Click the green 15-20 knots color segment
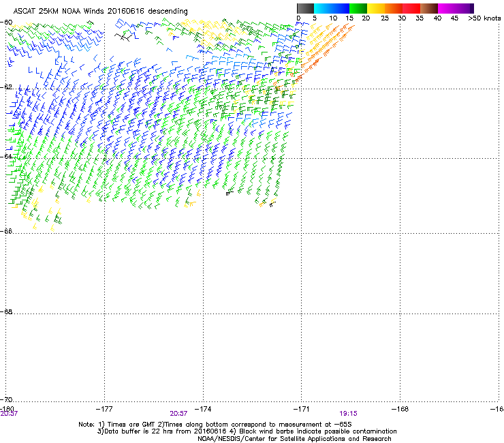The width and height of the screenshot is (504, 443). 358,8
